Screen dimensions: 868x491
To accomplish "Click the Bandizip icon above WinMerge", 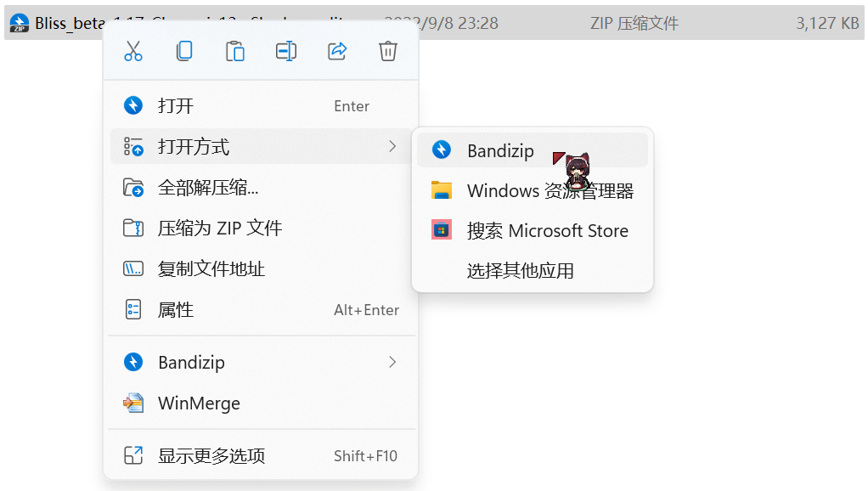I will 132,362.
